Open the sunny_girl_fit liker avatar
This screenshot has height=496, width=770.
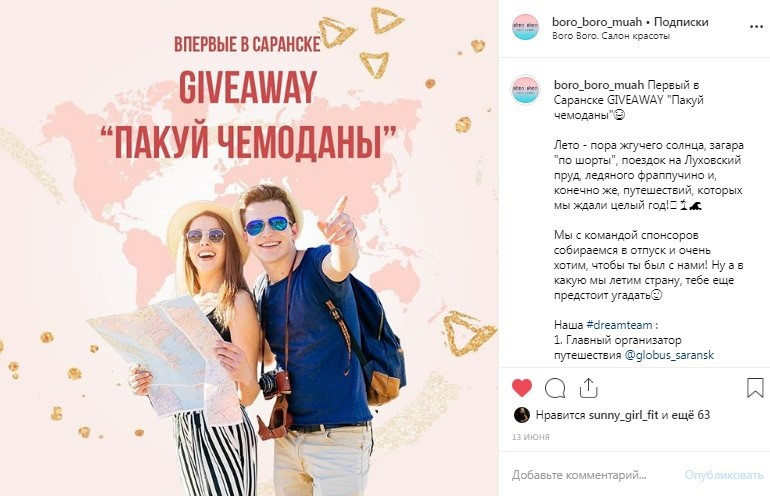pos(522,415)
